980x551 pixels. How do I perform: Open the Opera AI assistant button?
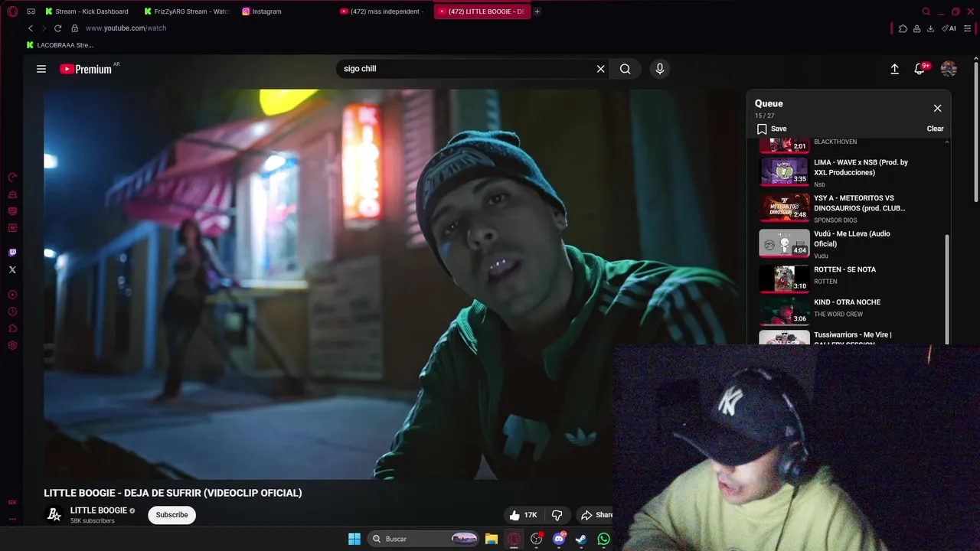(x=949, y=28)
